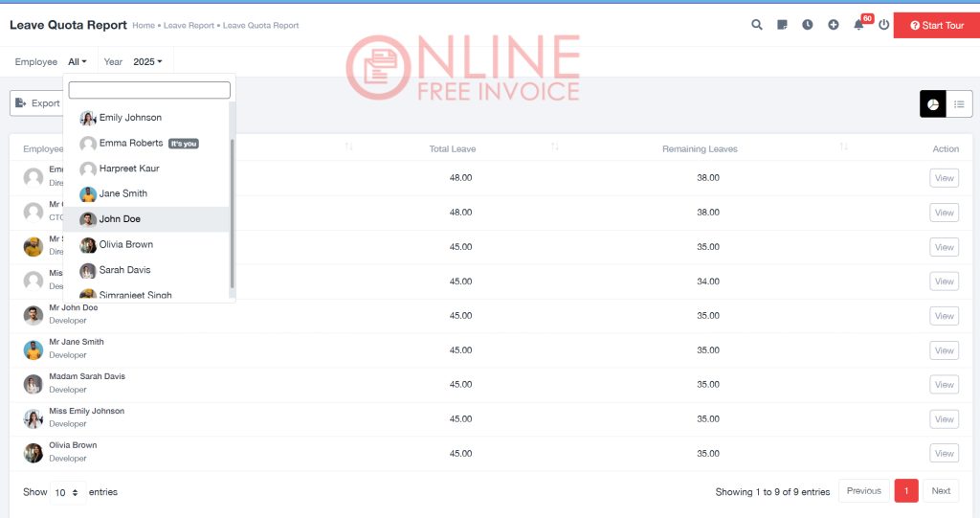Go to Home breadcrumb link

tap(144, 26)
